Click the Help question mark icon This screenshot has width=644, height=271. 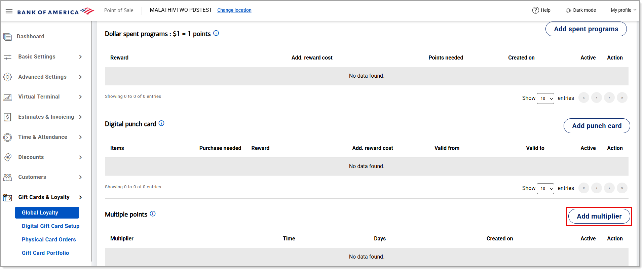pos(535,10)
